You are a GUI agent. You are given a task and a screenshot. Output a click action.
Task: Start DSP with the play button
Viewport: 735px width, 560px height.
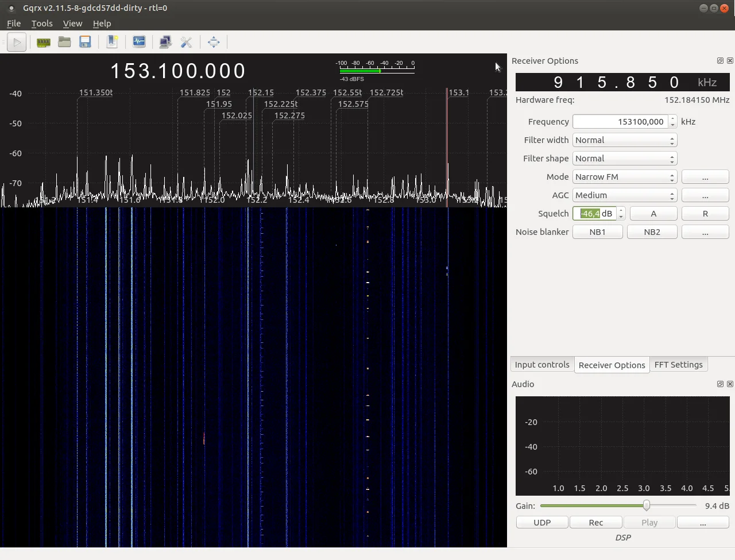[17, 42]
